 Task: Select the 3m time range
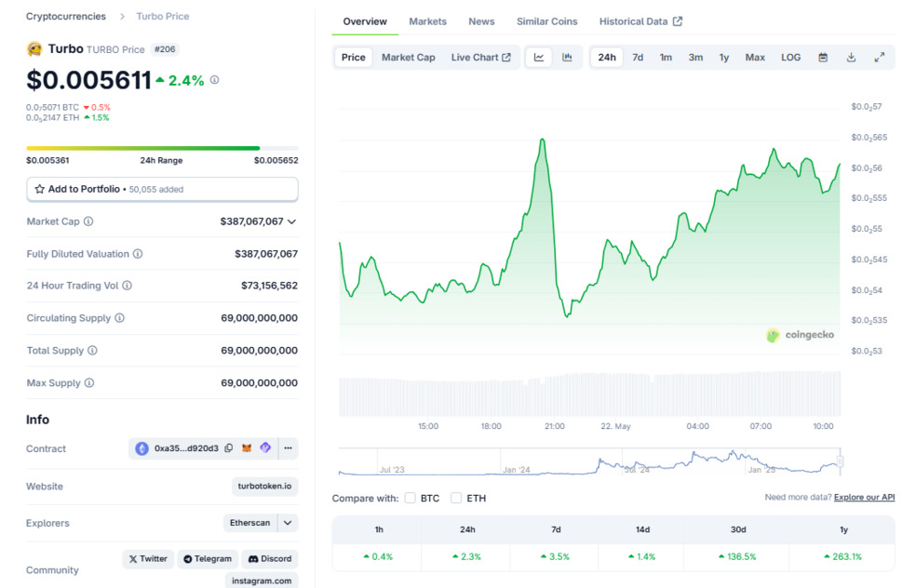click(695, 58)
